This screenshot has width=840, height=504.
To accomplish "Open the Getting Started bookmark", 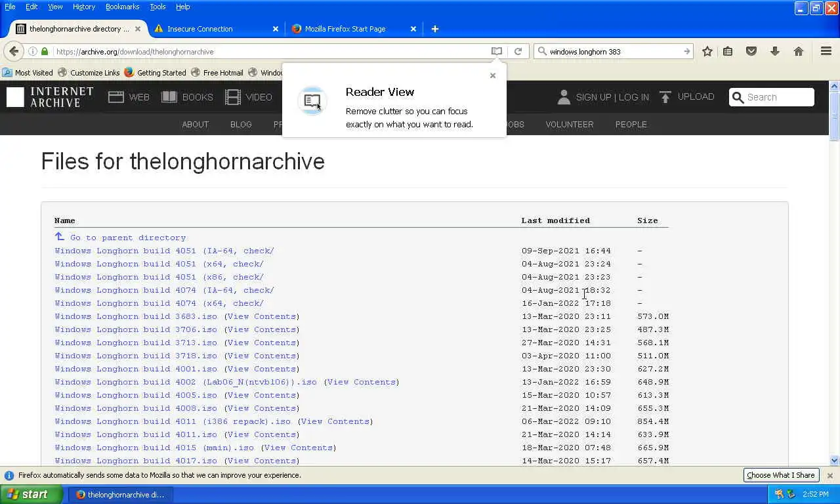I will tap(155, 73).
